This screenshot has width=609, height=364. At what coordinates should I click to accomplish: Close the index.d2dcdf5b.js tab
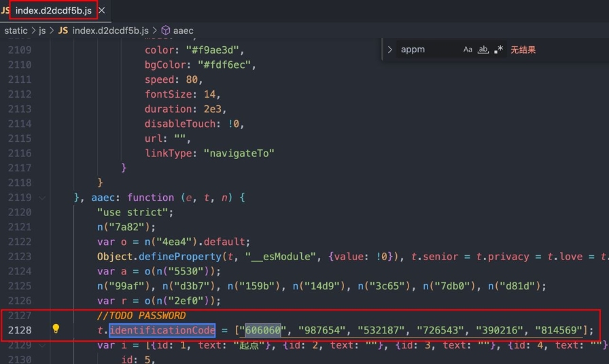coord(102,11)
